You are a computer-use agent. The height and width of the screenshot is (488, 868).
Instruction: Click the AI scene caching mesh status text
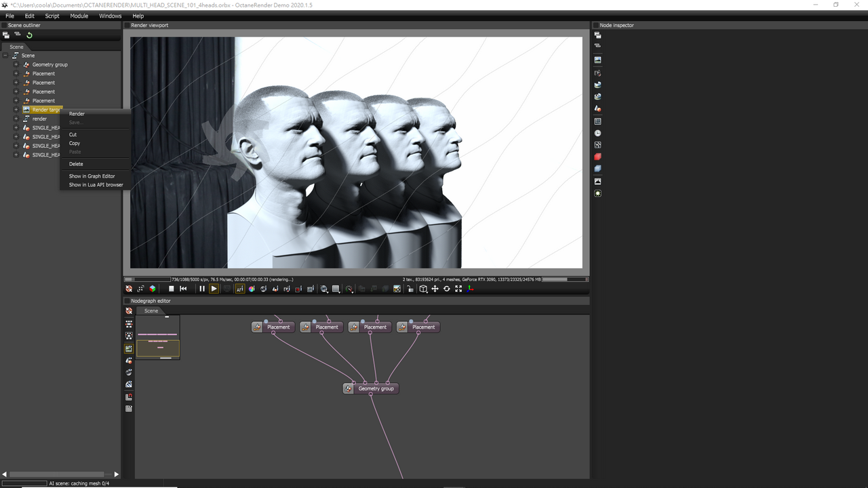point(79,483)
